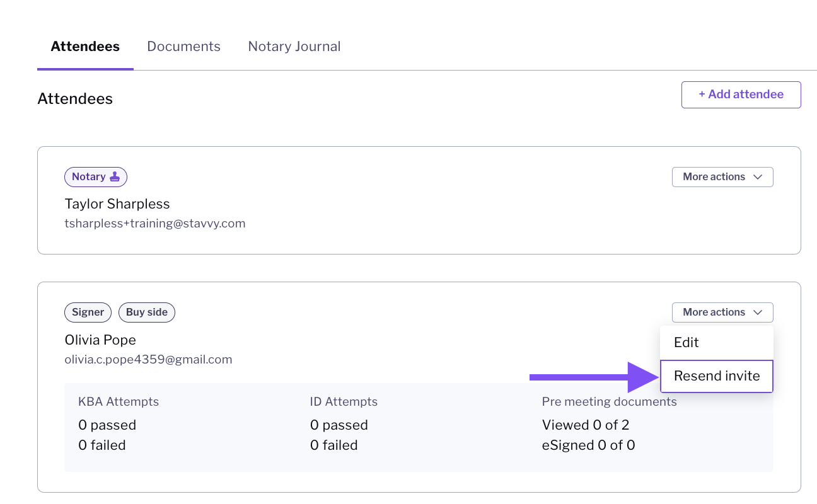Screen dimensions: 817x504
Task: Click the Pre meeting documents heading
Action: coord(610,402)
